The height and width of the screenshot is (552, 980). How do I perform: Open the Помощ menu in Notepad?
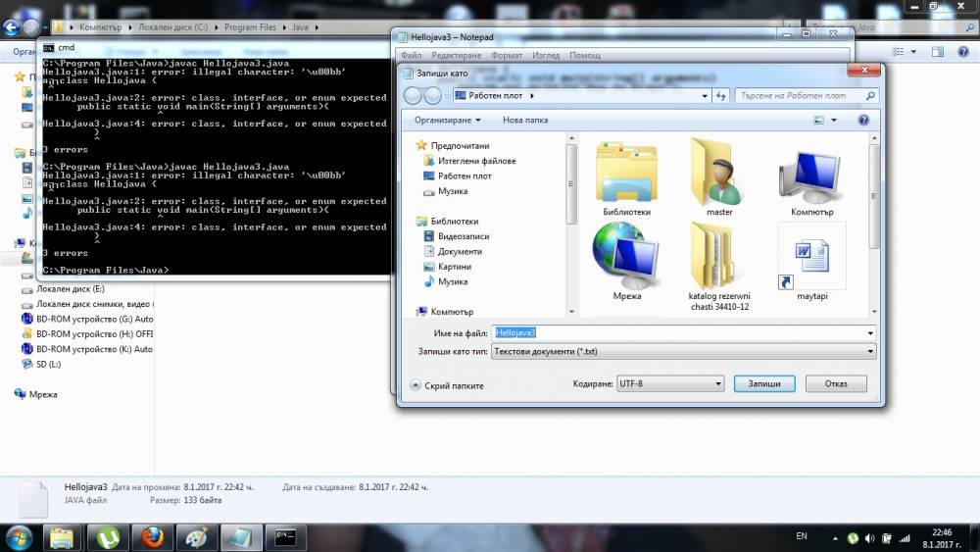[x=585, y=55]
